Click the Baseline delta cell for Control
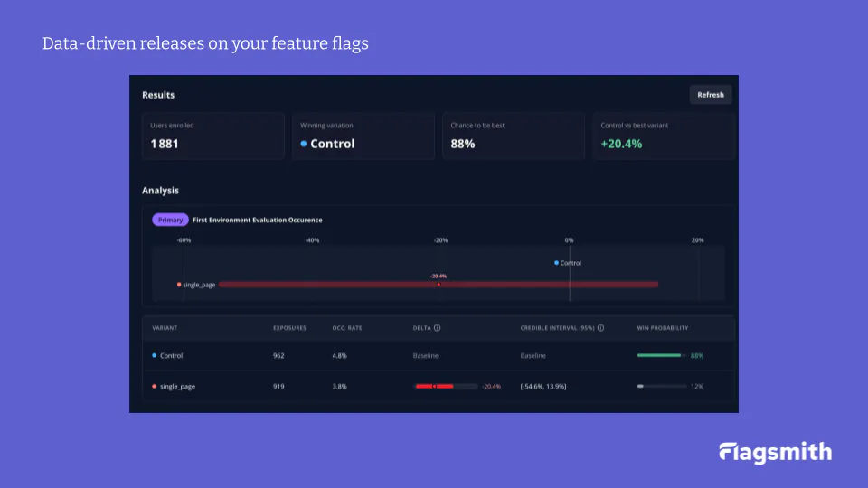Viewport: 868px width, 488px height. pos(425,356)
